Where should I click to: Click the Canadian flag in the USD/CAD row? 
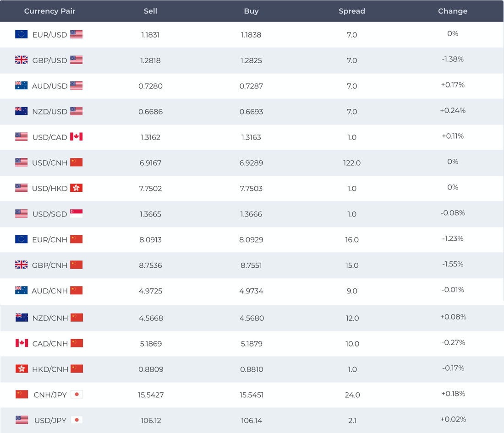coord(76,137)
